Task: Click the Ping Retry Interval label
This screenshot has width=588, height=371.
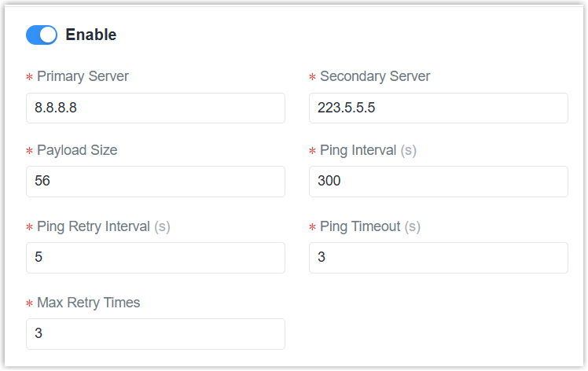Action: pos(93,226)
